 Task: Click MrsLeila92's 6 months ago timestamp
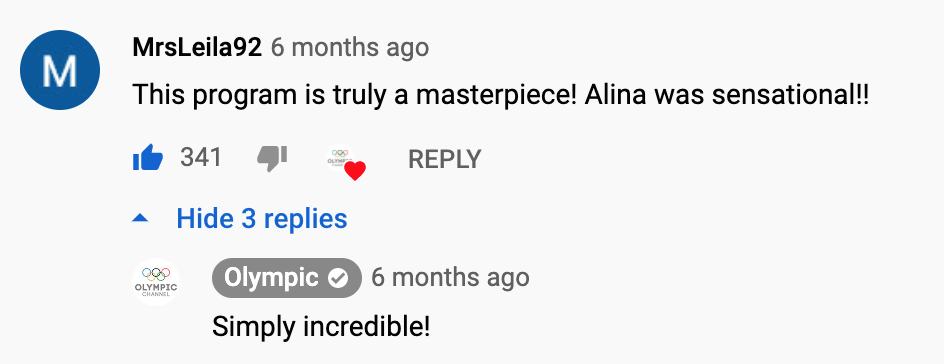(350, 48)
